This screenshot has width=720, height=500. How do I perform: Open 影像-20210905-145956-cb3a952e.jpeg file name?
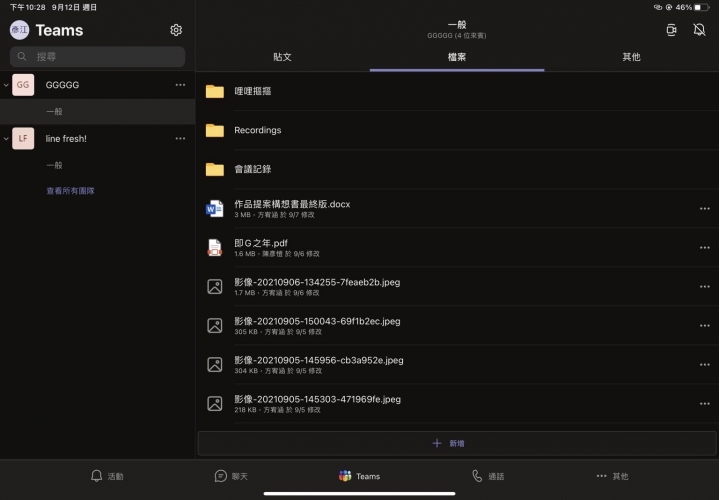(x=319, y=360)
